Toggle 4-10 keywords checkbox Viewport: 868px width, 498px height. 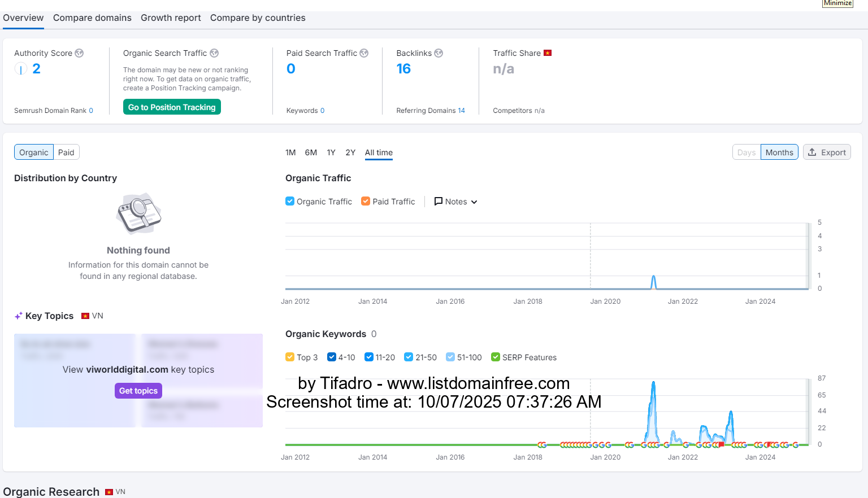[x=332, y=357]
